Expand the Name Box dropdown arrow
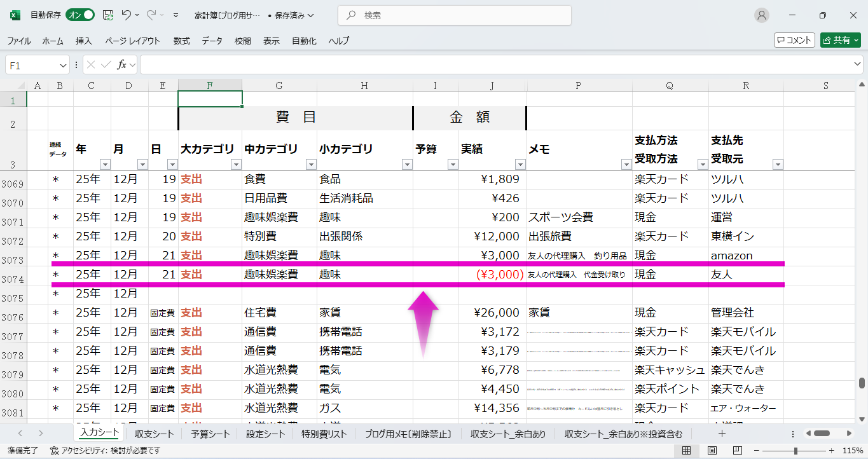The width and height of the screenshot is (868, 459). [x=63, y=65]
